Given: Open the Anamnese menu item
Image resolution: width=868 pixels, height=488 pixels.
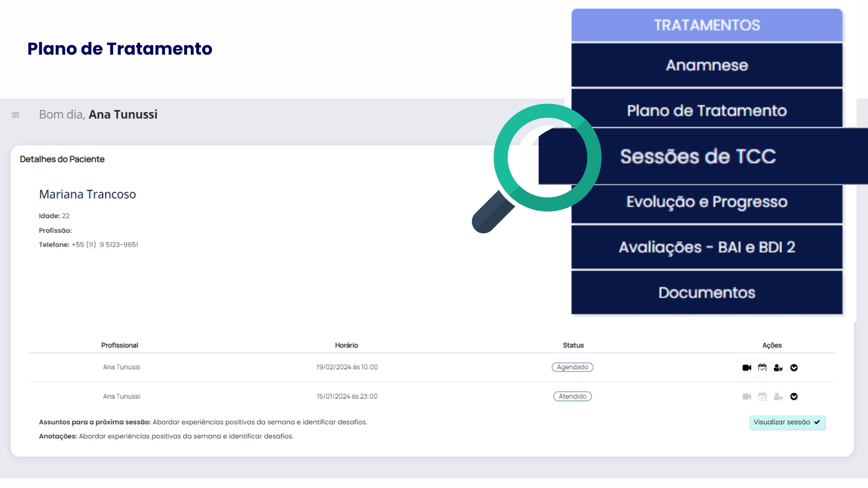Looking at the screenshot, I should (x=707, y=65).
